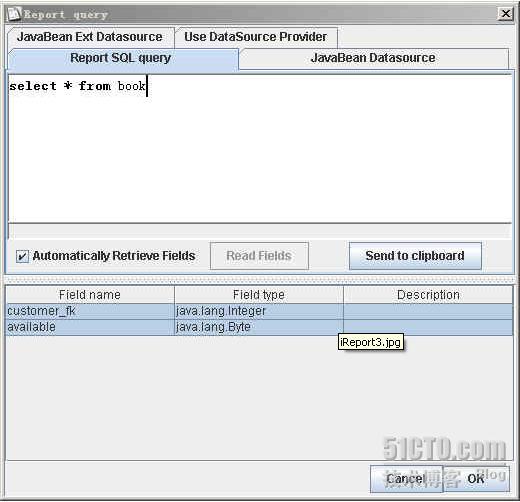Click the java.lang.Integer type cell

[x=259, y=311]
